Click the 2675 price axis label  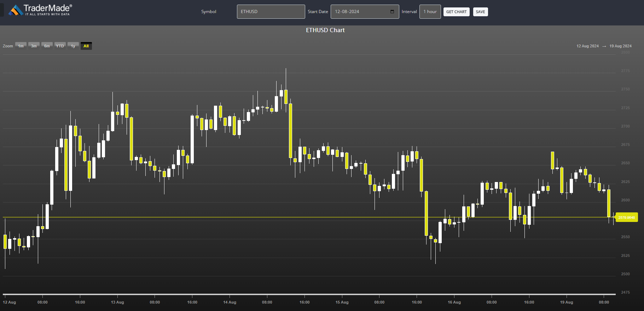625,145
